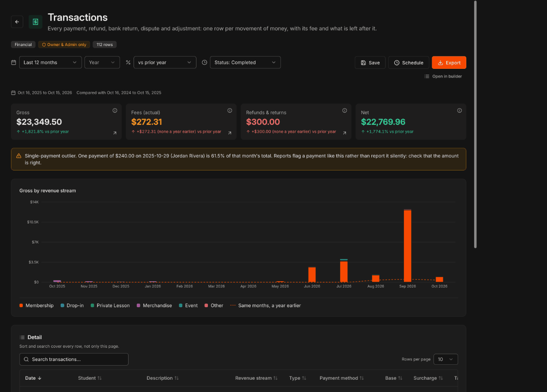The image size is (547, 392).
Task: Click the Aug 2026 bar in chart
Action: [x=376, y=279]
